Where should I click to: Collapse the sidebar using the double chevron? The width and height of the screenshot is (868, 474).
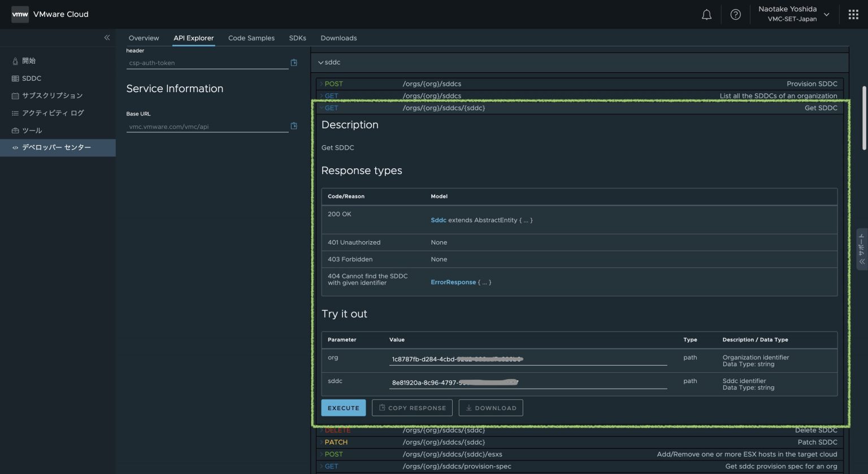coord(107,37)
